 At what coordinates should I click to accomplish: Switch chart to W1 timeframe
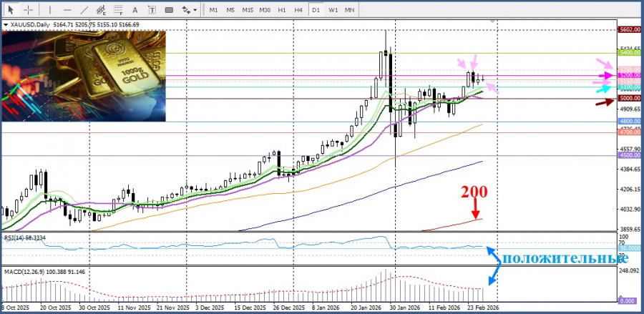(333, 10)
